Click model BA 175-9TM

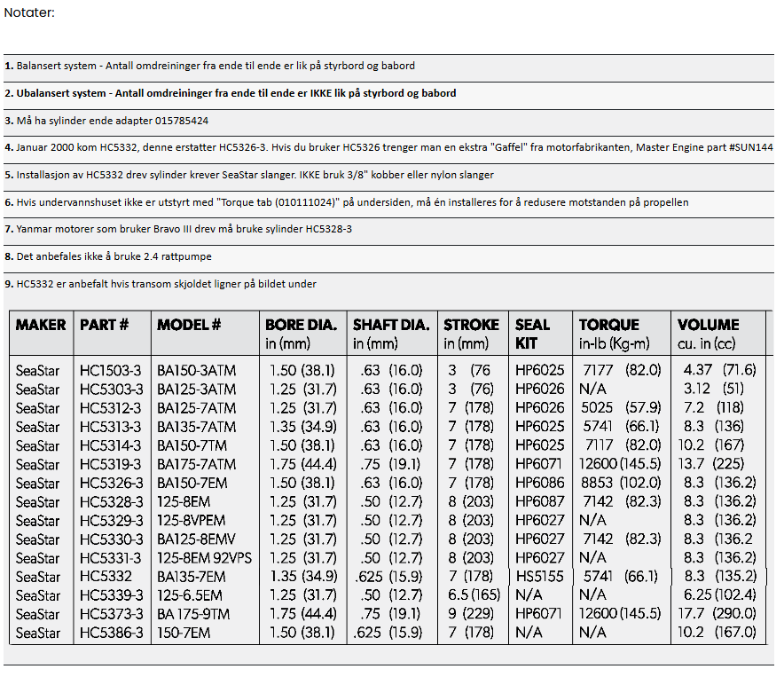coord(193,615)
